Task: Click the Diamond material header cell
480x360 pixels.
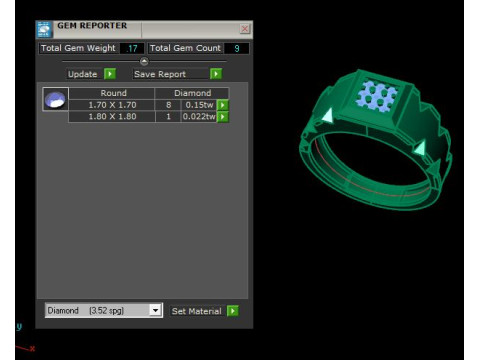Action: 192,93
